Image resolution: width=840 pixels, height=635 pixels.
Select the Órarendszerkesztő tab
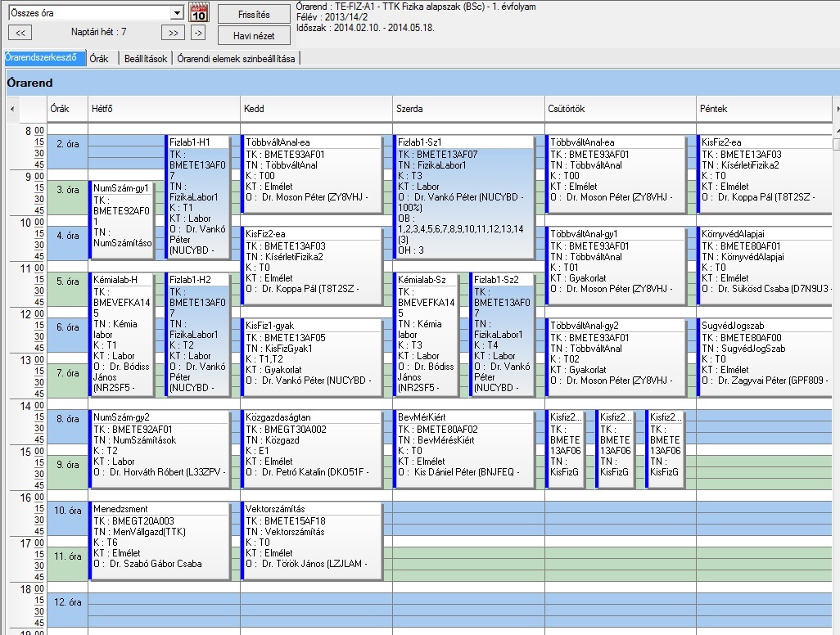click(x=45, y=58)
